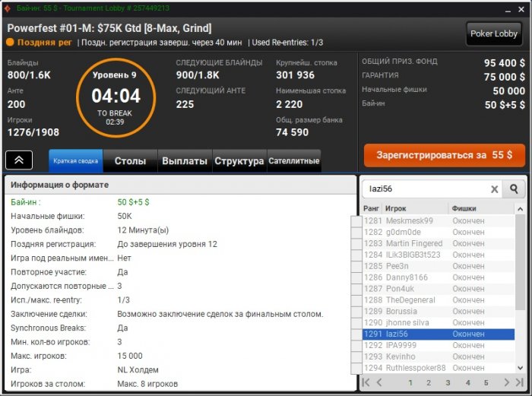Select player row Danny8166
Image resolution: width=532 pixels, height=396 pixels.
tap(439, 277)
